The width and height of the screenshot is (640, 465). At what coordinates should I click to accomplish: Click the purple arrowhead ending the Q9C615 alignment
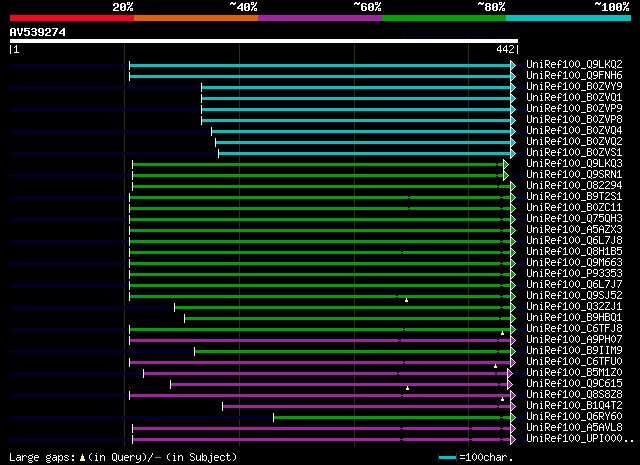pos(510,385)
